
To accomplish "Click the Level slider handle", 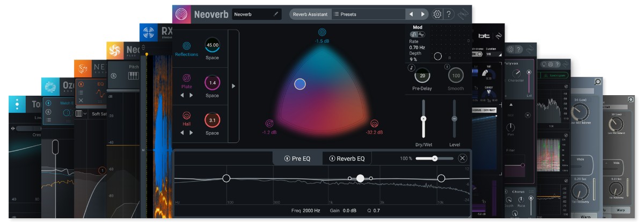I will click(455, 118).
